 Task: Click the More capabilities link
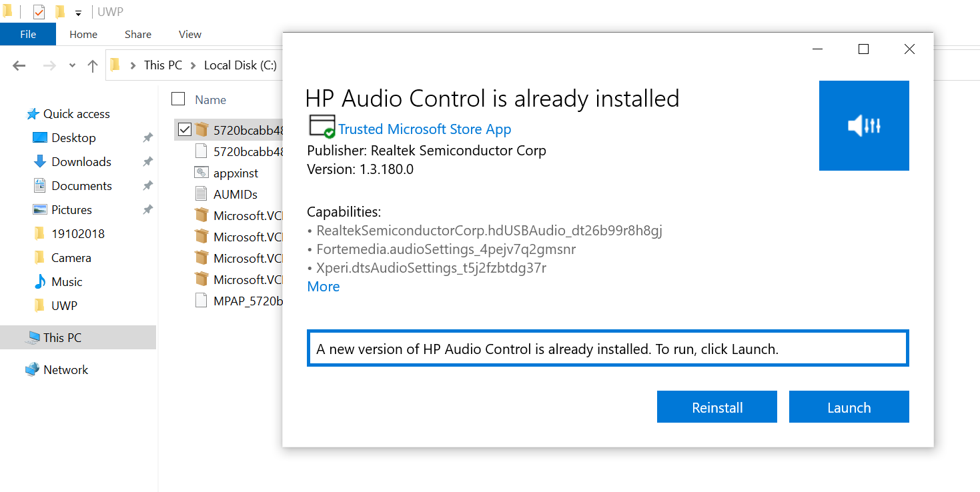click(x=324, y=287)
